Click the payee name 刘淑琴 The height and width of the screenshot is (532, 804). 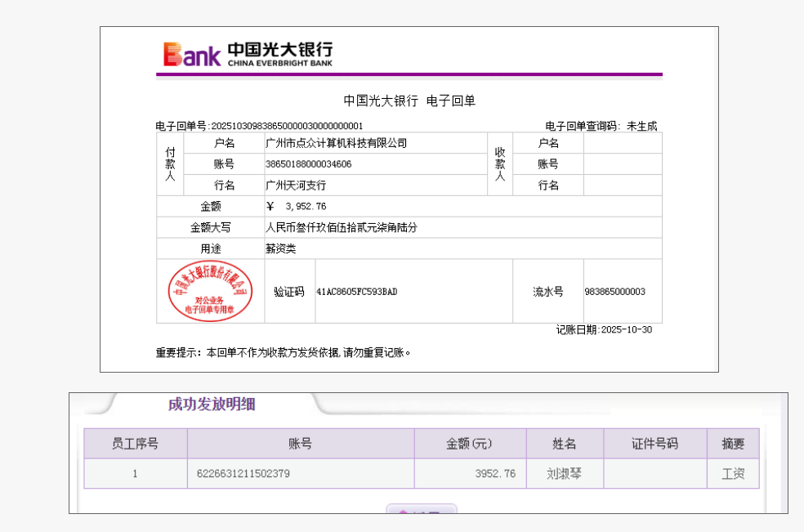564,473
